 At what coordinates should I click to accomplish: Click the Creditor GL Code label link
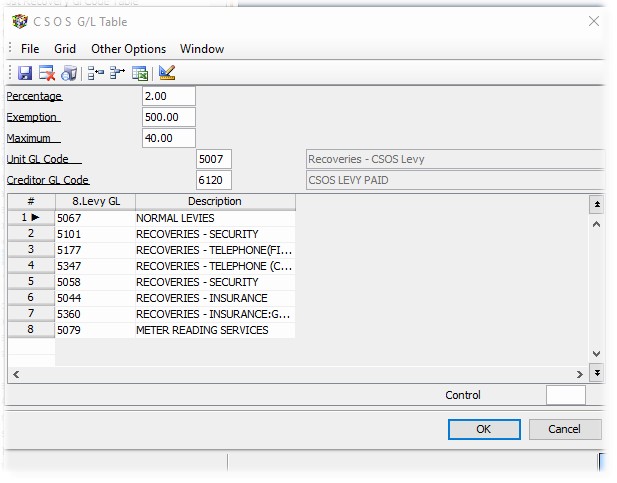click(48, 180)
